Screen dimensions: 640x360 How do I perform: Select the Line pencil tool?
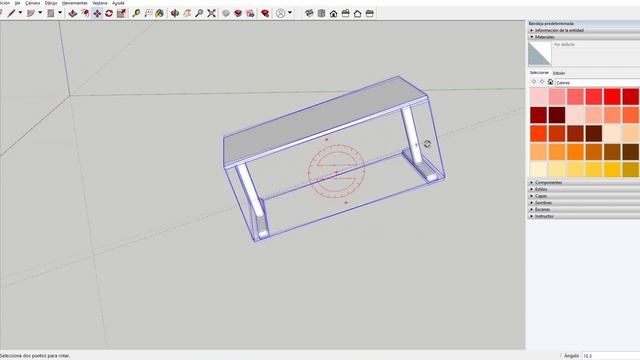click(11, 13)
